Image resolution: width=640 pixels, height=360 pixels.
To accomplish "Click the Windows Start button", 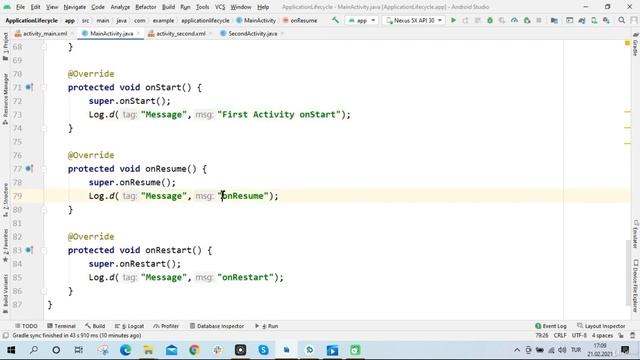I will click(11, 350).
